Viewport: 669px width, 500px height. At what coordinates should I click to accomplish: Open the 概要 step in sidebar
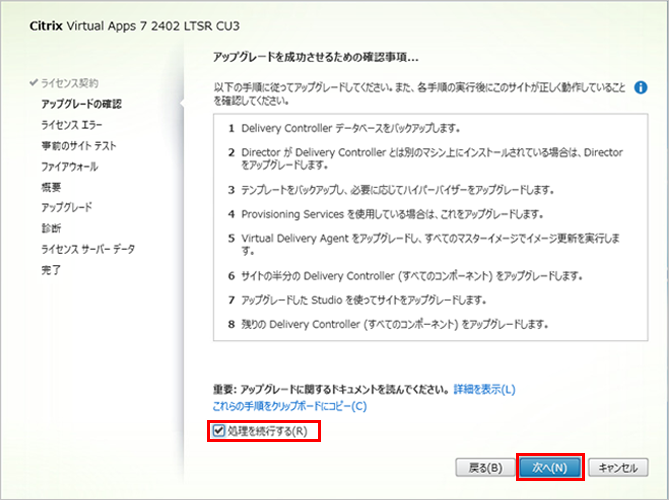pos(52,187)
